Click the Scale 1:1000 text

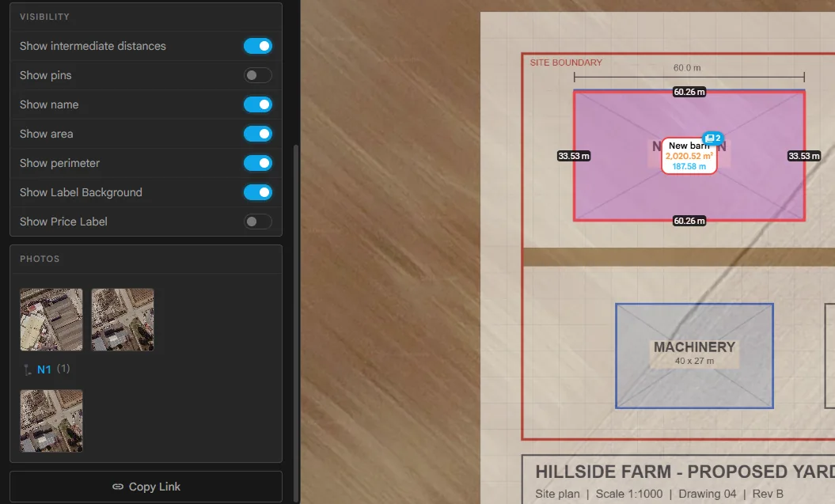(629, 494)
